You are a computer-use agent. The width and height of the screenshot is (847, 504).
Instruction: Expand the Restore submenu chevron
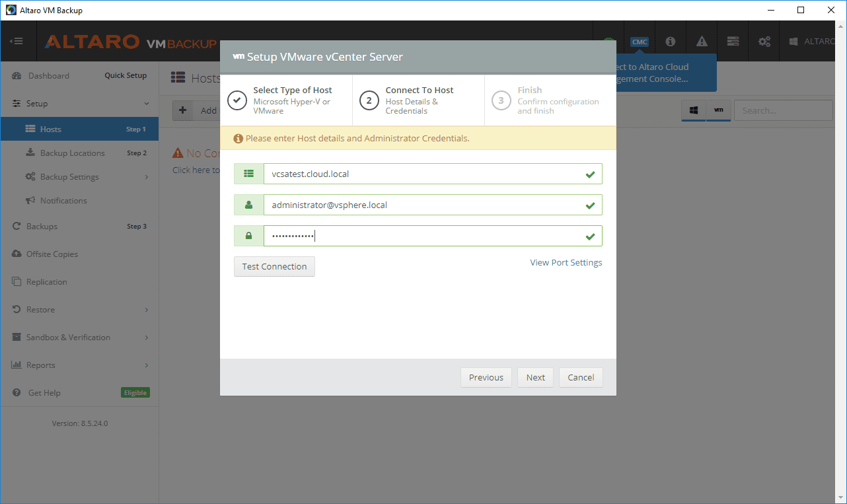coord(147,310)
